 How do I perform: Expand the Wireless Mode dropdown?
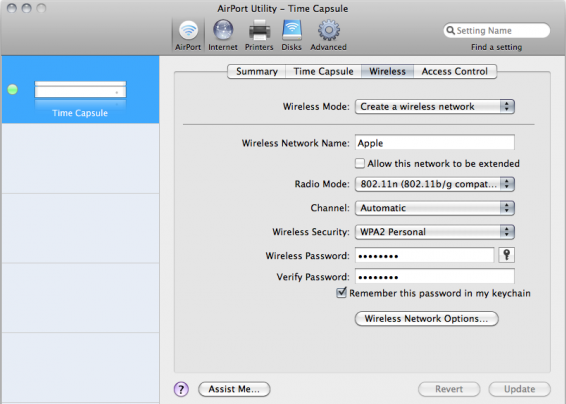pos(435,107)
